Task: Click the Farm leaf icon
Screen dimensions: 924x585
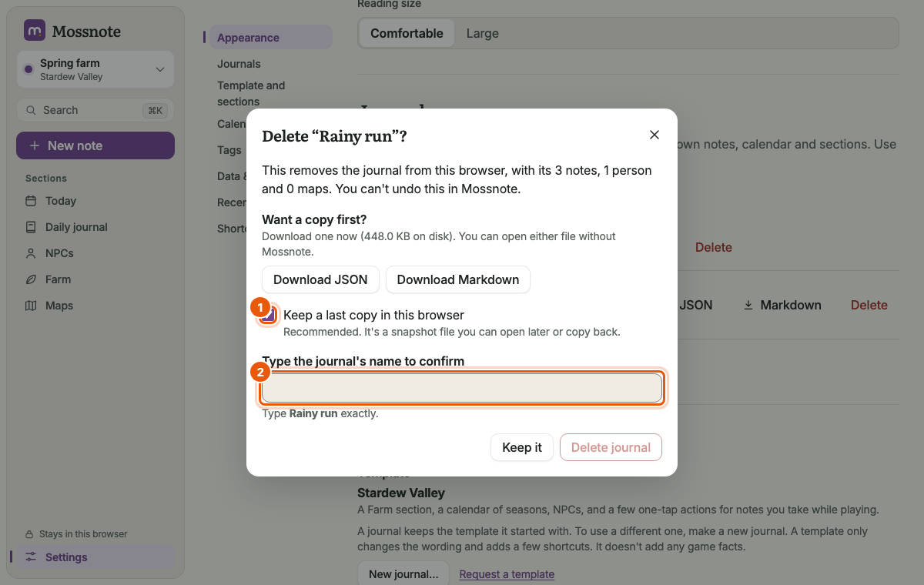Action: click(31, 279)
